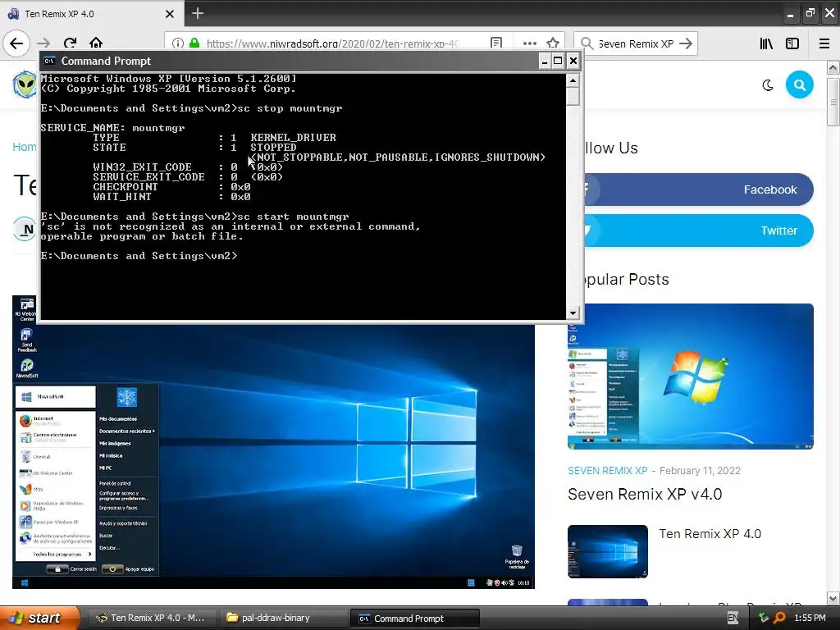The height and width of the screenshot is (630, 840).
Task: Toggle dark mode moon icon on website
Action: pyautogui.click(x=768, y=84)
